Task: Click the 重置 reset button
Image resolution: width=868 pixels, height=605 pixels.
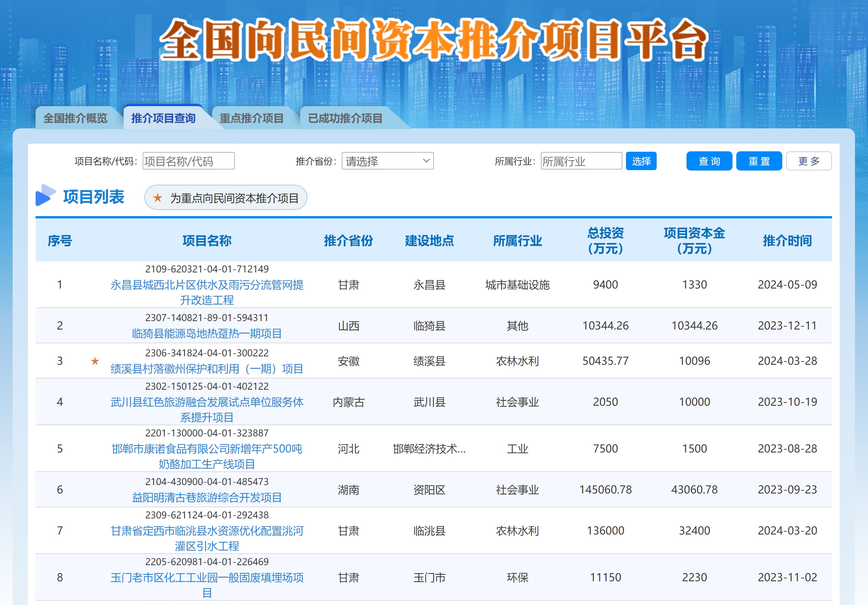Action: coord(758,161)
